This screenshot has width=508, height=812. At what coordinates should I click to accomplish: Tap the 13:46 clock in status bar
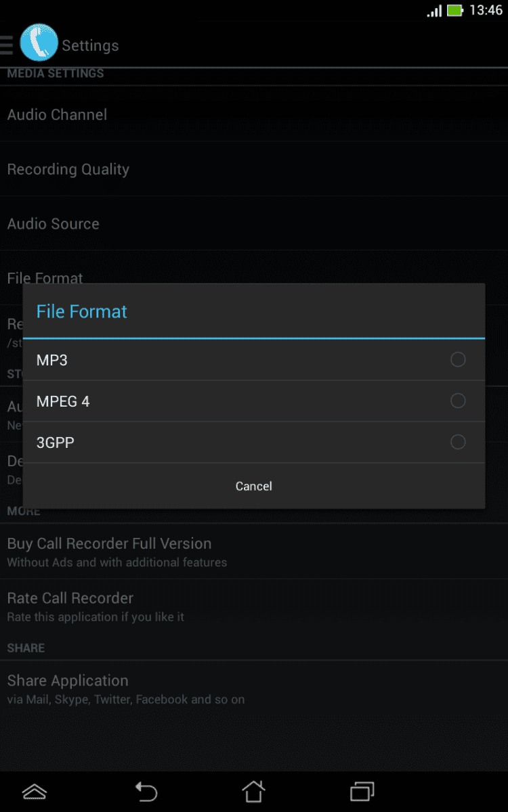pos(486,11)
